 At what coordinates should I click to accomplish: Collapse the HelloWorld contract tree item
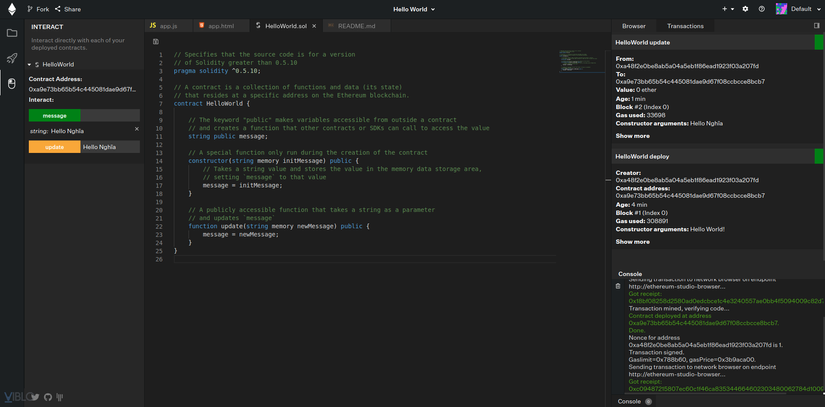[x=30, y=64]
